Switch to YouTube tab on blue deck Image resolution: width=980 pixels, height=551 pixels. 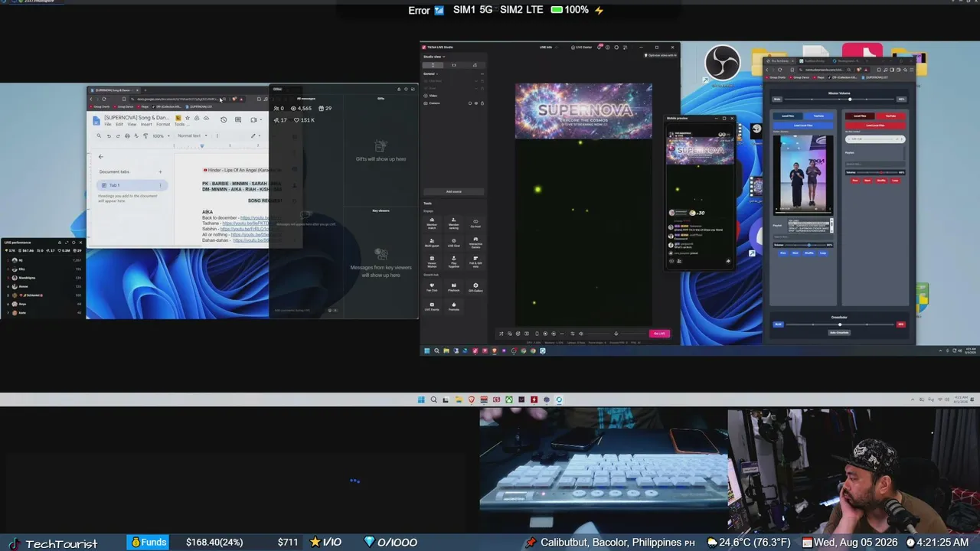pyautogui.click(x=818, y=116)
